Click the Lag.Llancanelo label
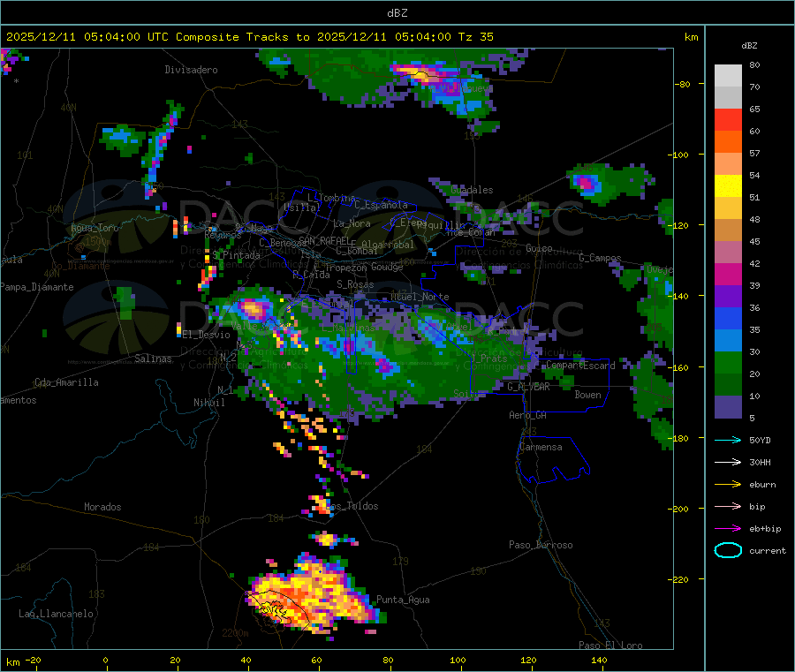Viewport: 795px width, 672px height. coord(56,614)
